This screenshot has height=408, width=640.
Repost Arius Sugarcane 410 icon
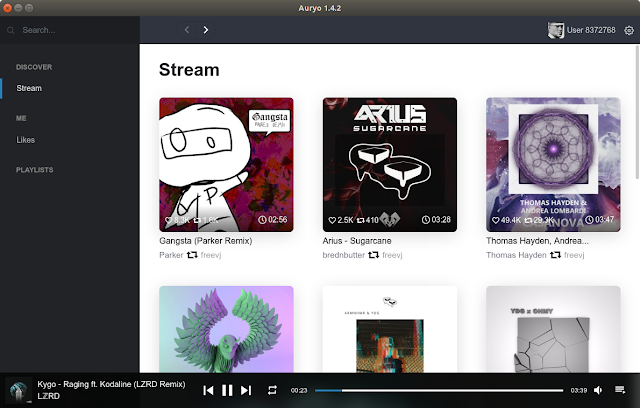tap(360, 220)
